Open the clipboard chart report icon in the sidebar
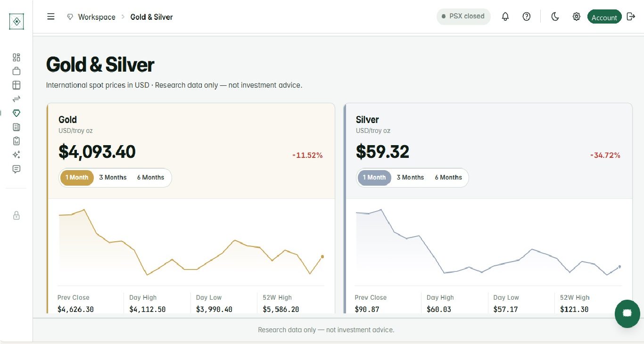Viewport: 644px width, 344px height. click(x=17, y=141)
